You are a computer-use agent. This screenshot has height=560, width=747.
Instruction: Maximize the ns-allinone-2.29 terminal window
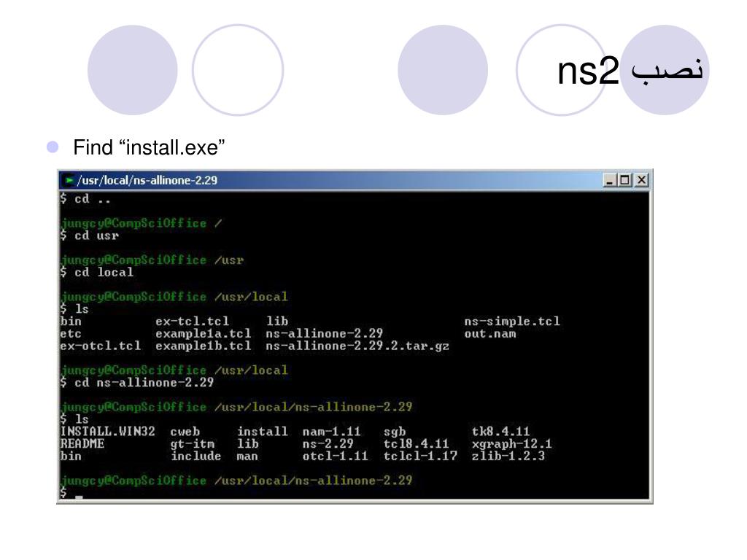(625, 181)
